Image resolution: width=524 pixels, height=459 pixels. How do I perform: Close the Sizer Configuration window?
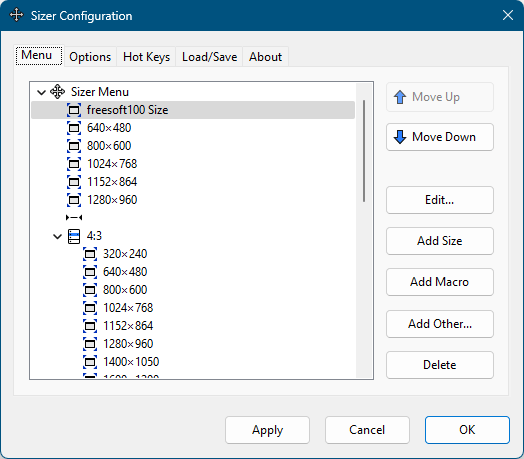(x=508, y=15)
